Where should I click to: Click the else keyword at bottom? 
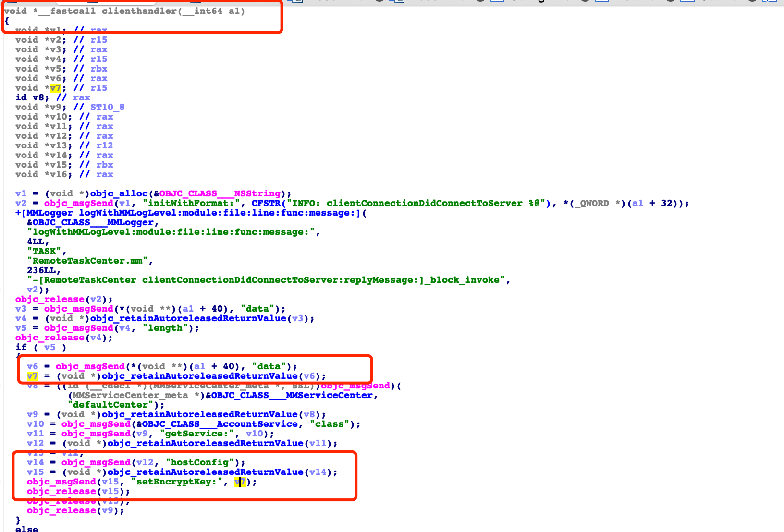tap(26, 528)
